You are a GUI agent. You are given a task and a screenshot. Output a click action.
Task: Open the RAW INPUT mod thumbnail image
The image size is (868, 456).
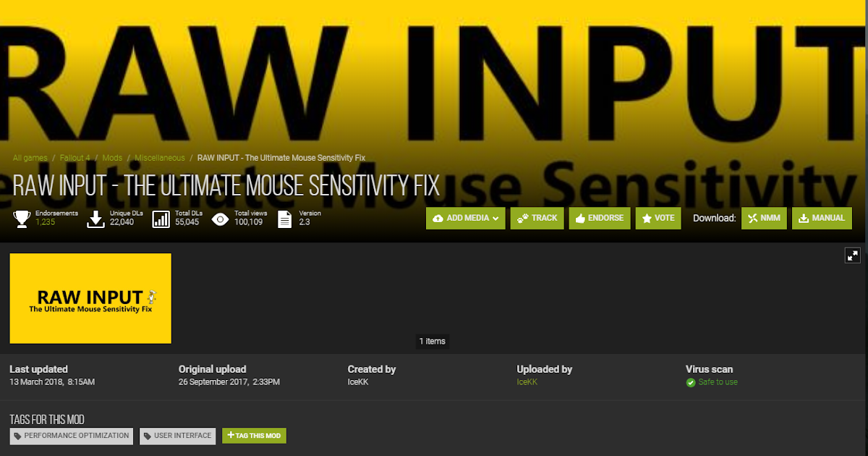point(90,298)
